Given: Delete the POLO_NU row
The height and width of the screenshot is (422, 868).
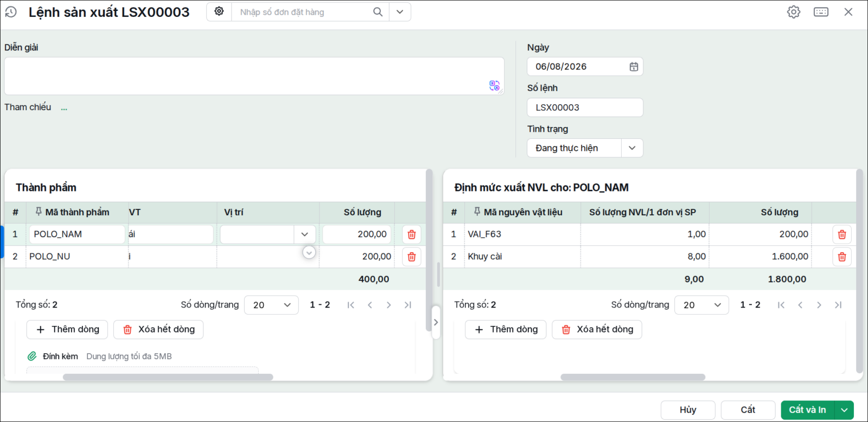Looking at the screenshot, I should click(x=412, y=257).
